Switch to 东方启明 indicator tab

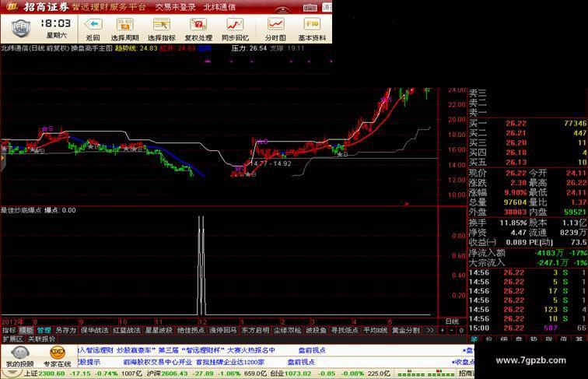pyautogui.click(x=255, y=330)
